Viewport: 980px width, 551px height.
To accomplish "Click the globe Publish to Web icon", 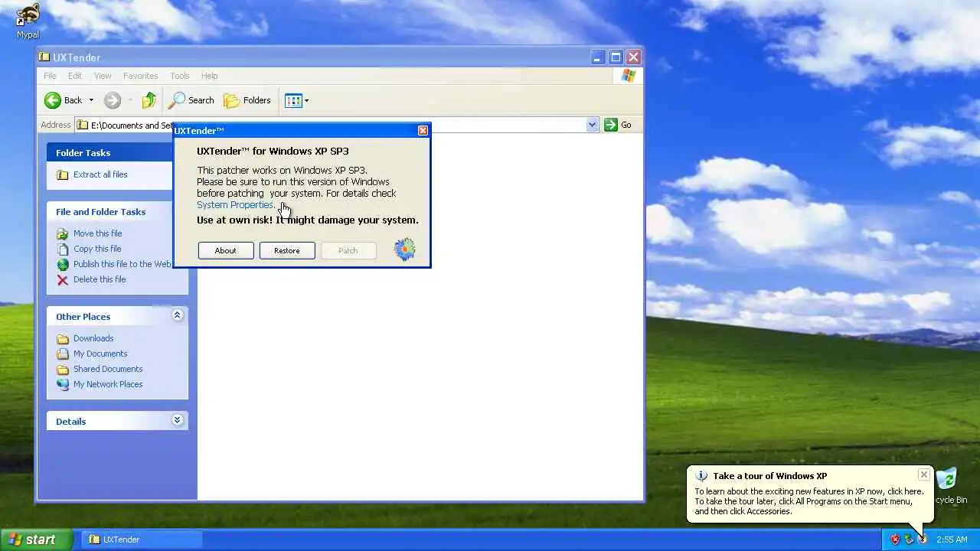I will click(x=63, y=265).
